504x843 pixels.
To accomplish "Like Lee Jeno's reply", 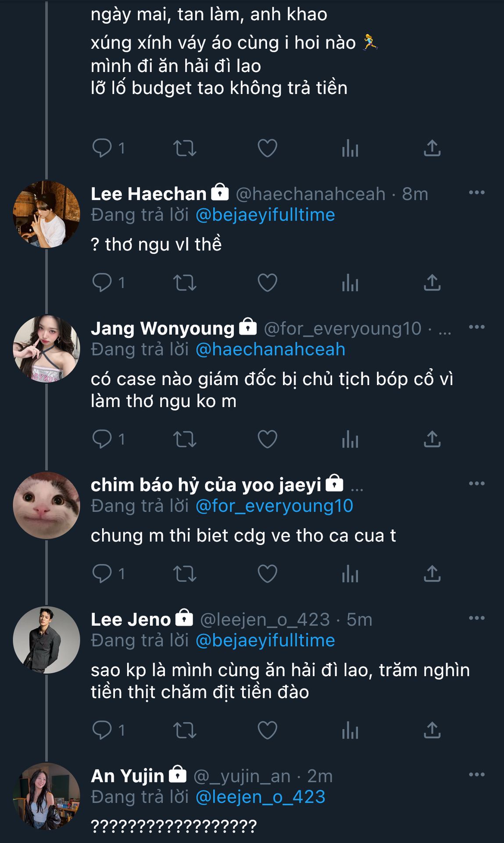I will tap(267, 730).
